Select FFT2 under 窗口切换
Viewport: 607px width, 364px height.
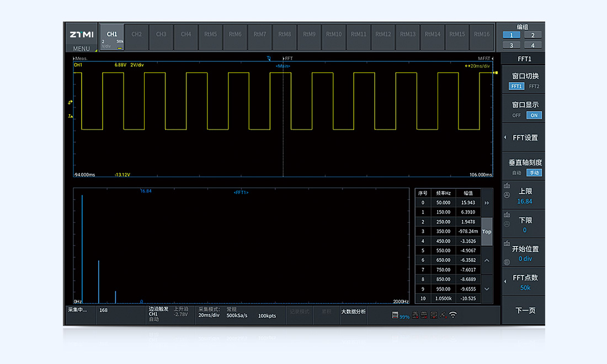point(534,87)
